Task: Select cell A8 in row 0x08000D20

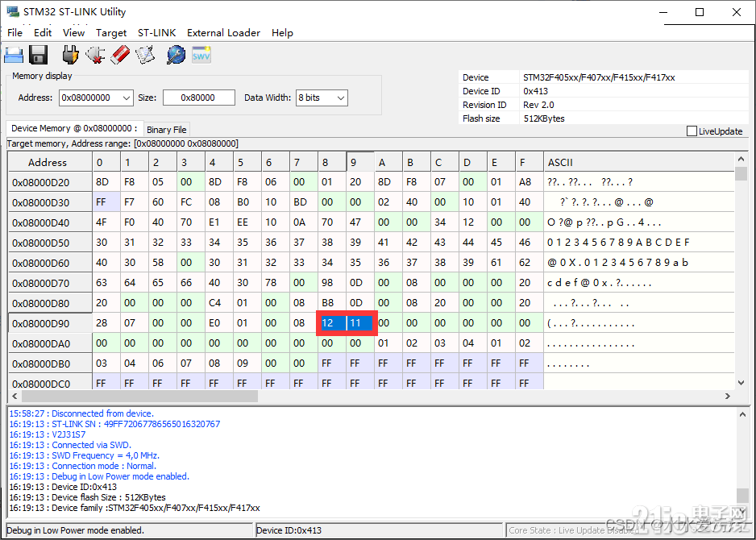Action: pyautogui.click(x=530, y=182)
